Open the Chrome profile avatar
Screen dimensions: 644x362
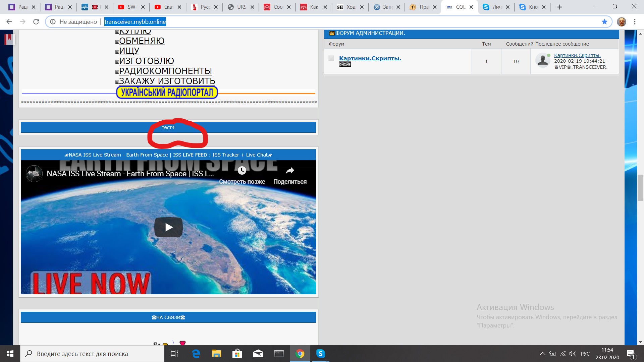(621, 22)
